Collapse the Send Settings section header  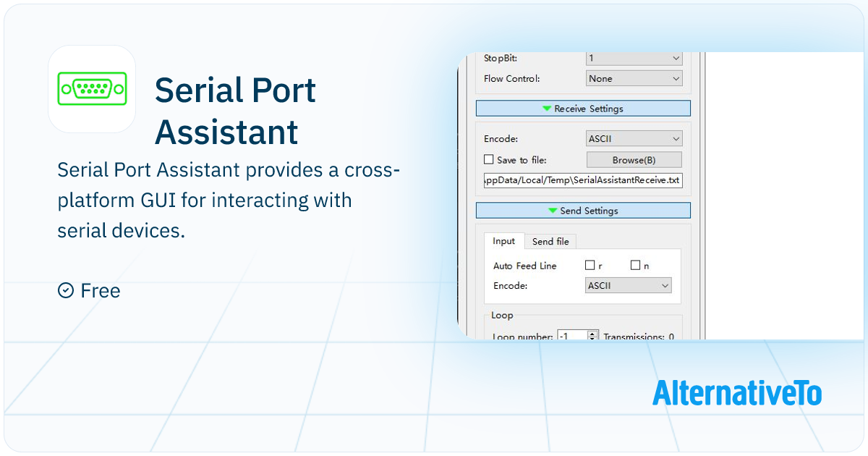(583, 211)
